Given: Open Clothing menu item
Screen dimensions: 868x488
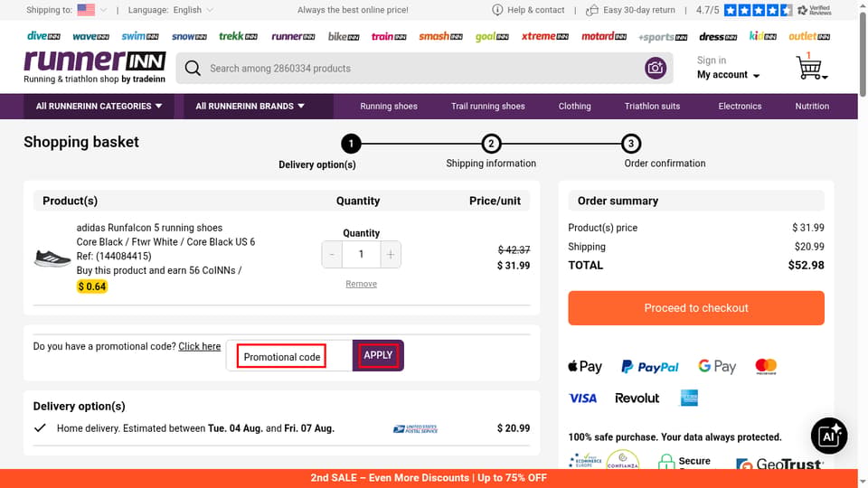Looking at the screenshot, I should point(575,107).
